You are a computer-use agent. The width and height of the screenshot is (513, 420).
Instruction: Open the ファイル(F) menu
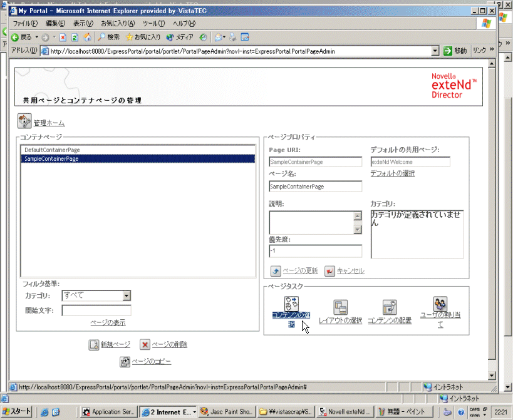click(x=25, y=24)
